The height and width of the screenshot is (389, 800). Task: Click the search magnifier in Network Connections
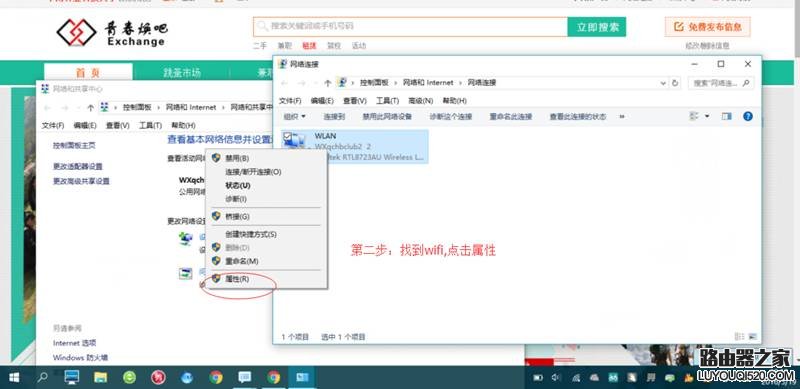point(745,83)
